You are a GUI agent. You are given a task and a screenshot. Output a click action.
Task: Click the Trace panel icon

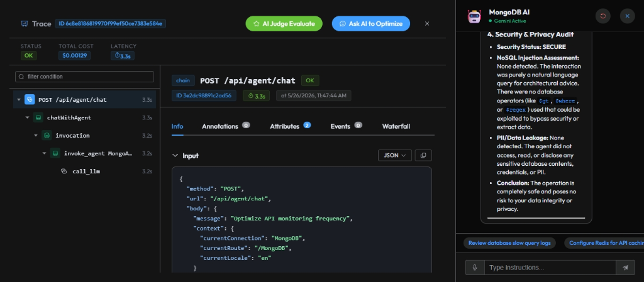[25, 24]
